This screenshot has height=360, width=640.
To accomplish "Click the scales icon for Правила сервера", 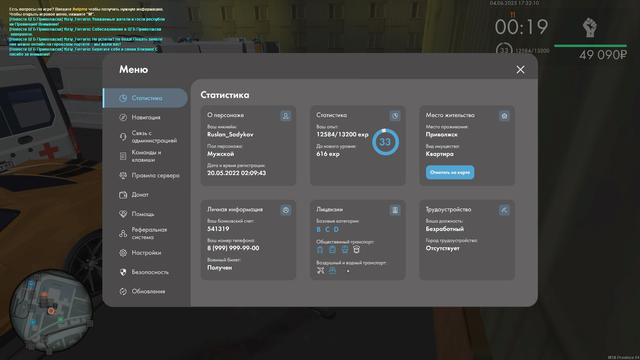I will tap(123, 176).
